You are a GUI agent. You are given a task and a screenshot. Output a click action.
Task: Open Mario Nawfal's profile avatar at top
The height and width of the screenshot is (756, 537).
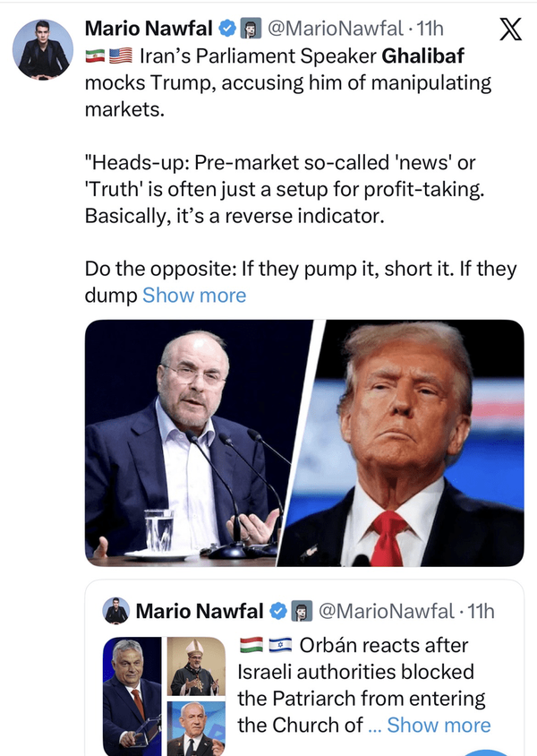point(43,48)
